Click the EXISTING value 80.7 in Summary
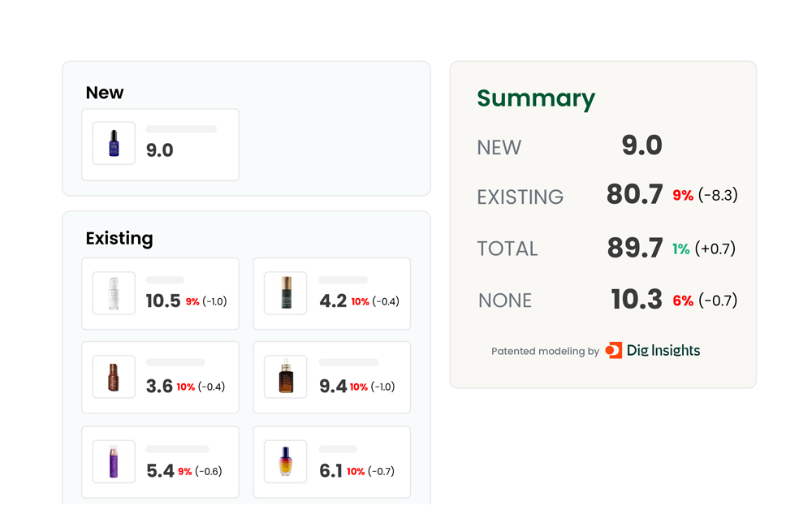 coord(635,195)
